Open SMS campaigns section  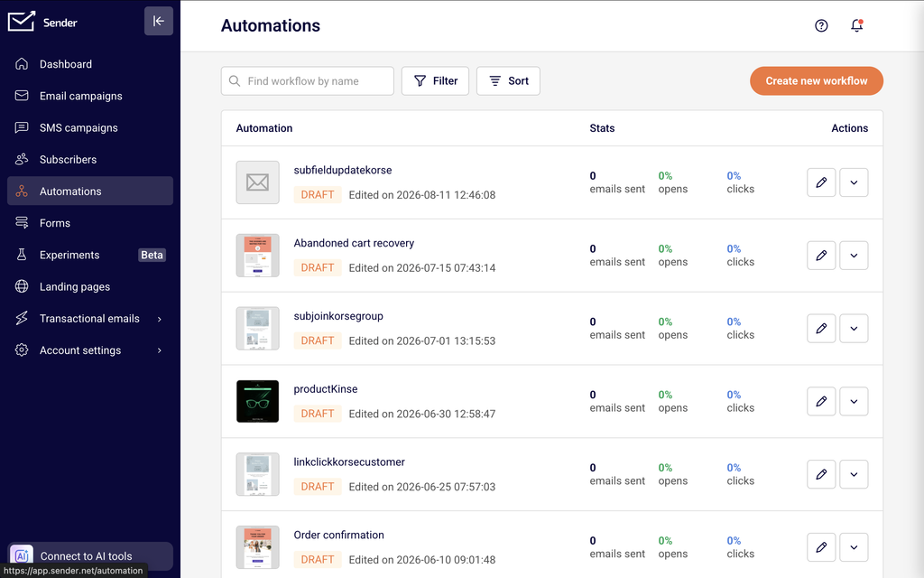tap(90, 127)
